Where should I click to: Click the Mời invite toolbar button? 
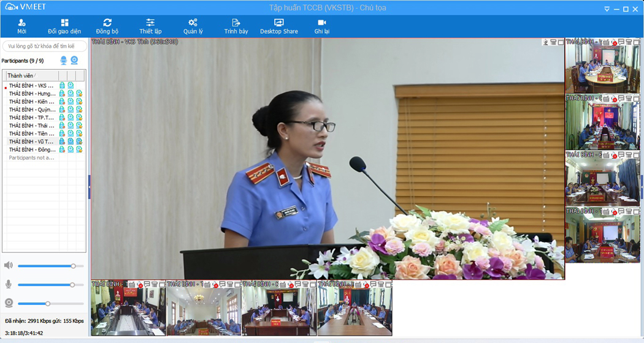(x=21, y=26)
